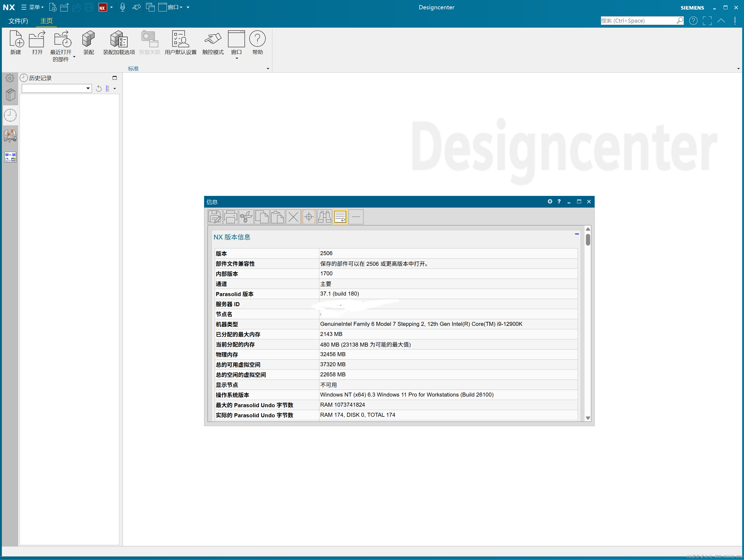Open the 文件(F) menu

18,21
